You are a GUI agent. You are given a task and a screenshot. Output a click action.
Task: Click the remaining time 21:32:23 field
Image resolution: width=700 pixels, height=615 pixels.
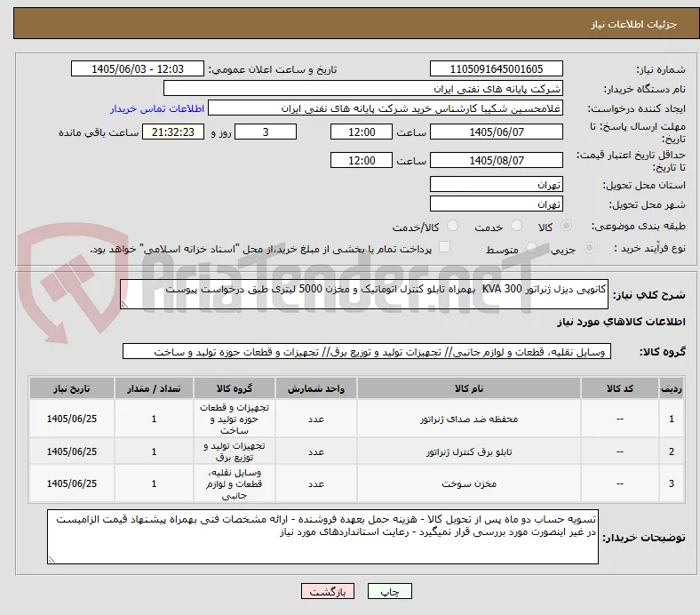point(173,132)
